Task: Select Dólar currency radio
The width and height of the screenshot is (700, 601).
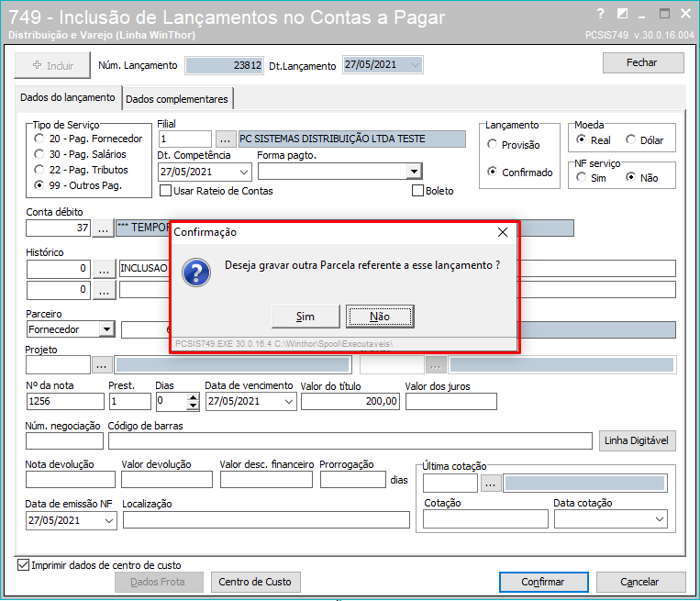Action: click(630, 139)
